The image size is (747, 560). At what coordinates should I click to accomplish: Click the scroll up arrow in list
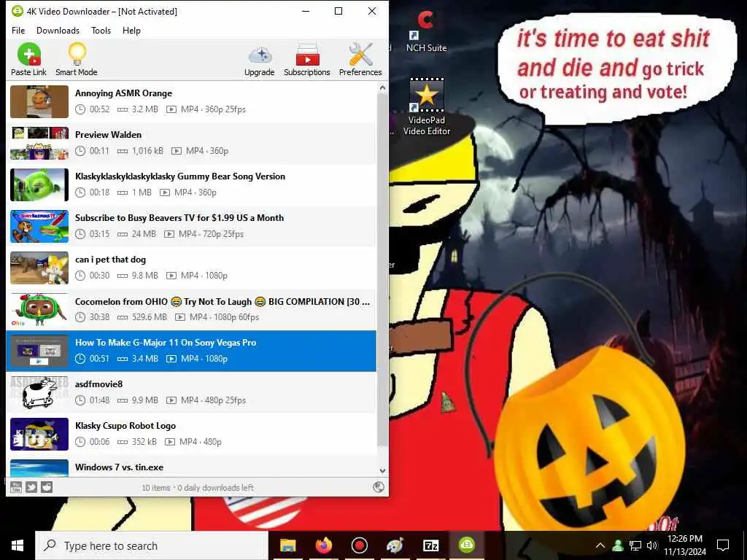click(382, 88)
